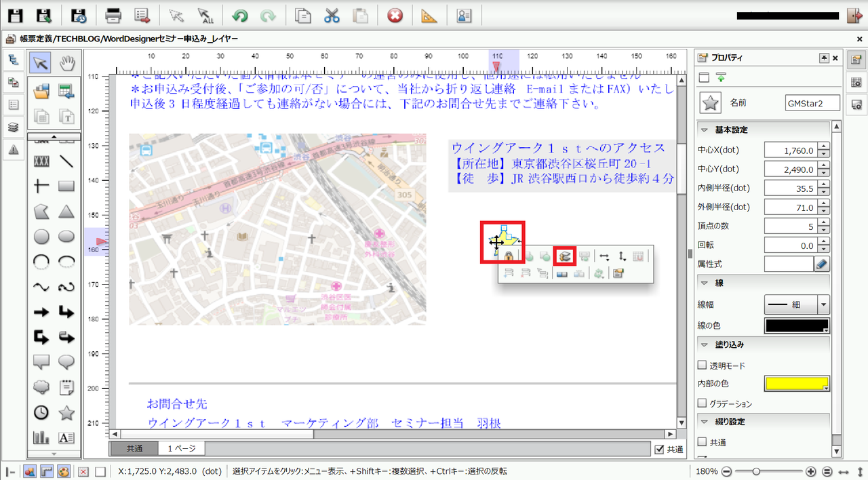This screenshot has width=868, height=480.
Task: Select the hand pan tool
Action: click(x=67, y=63)
